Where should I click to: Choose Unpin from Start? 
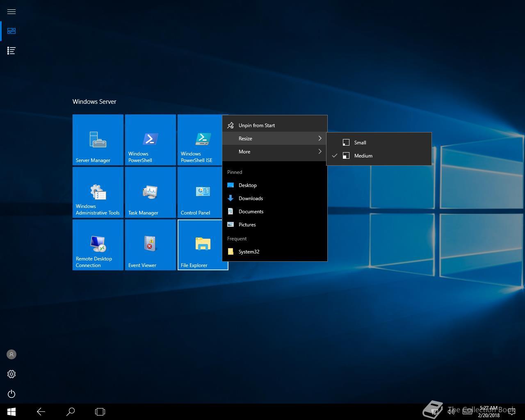pyautogui.click(x=257, y=126)
